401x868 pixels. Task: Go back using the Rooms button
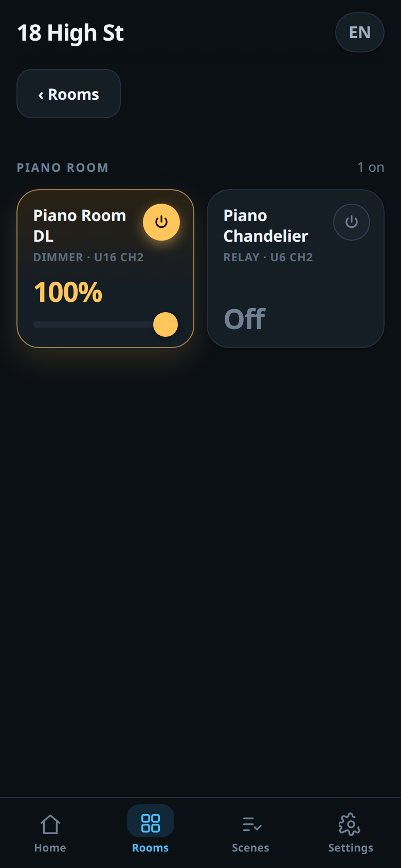(x=69, y=94)
